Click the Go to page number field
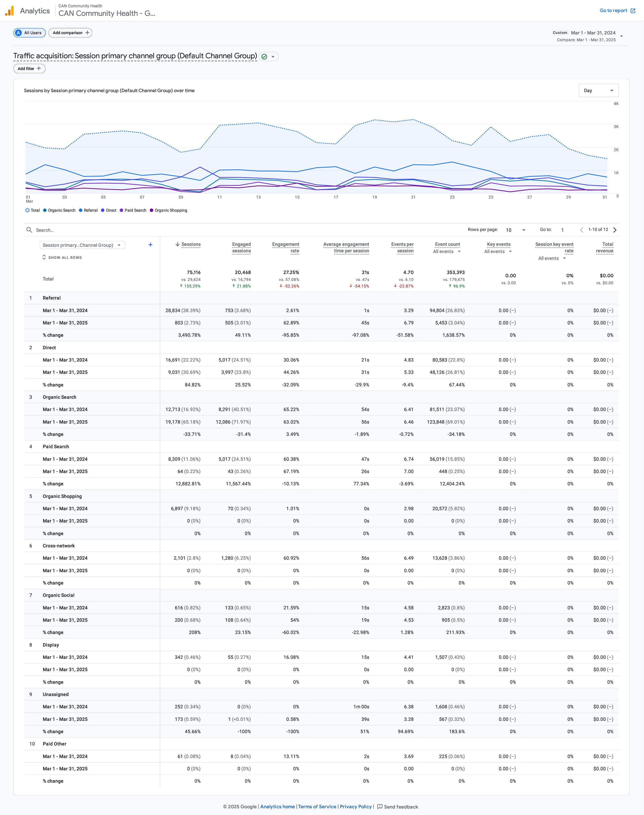 562,230
